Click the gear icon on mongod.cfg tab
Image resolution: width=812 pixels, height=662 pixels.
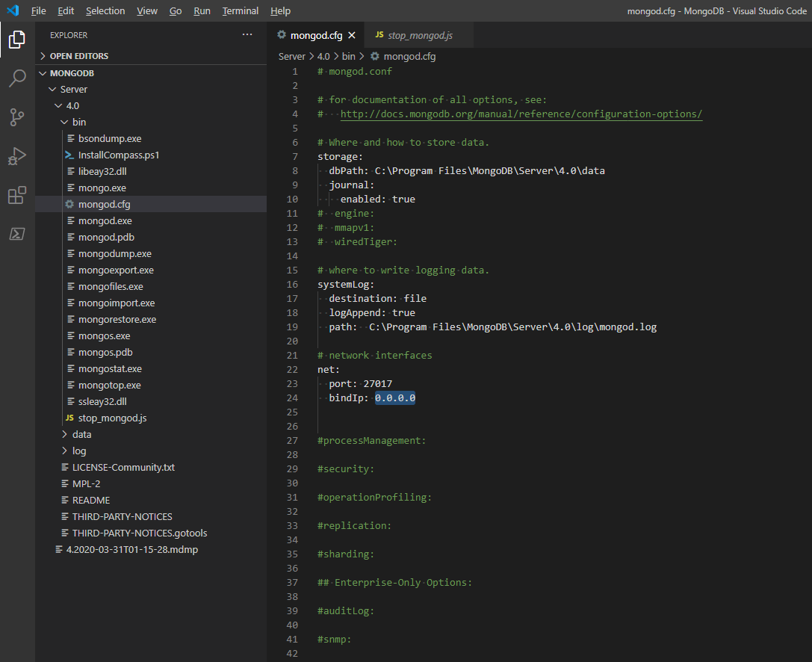coord(281,34)
